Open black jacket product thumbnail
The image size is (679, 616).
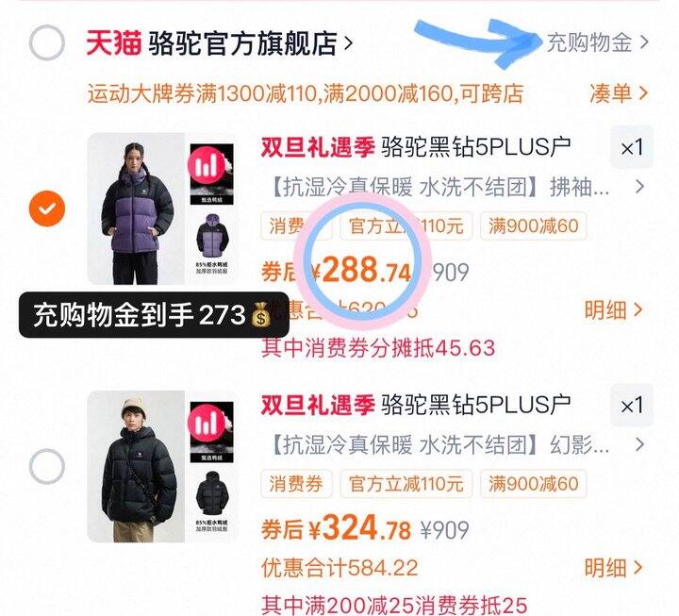[163, 467]
